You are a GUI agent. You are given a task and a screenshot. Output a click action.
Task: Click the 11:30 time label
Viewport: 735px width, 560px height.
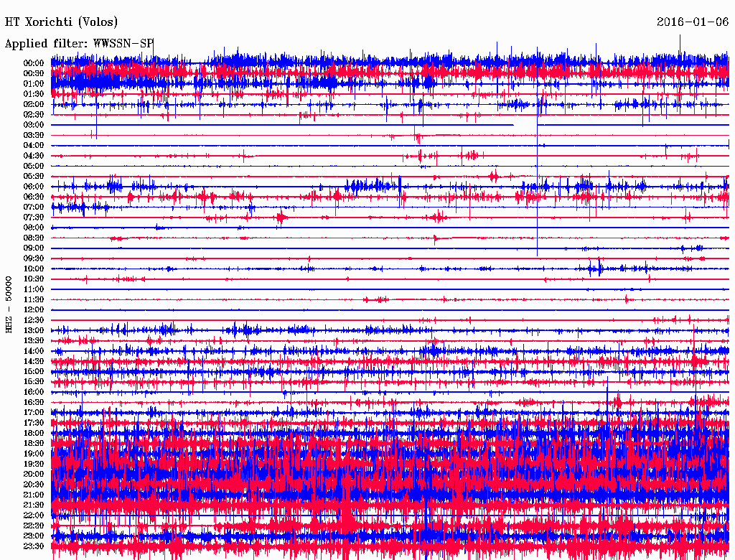click(34, 299)
